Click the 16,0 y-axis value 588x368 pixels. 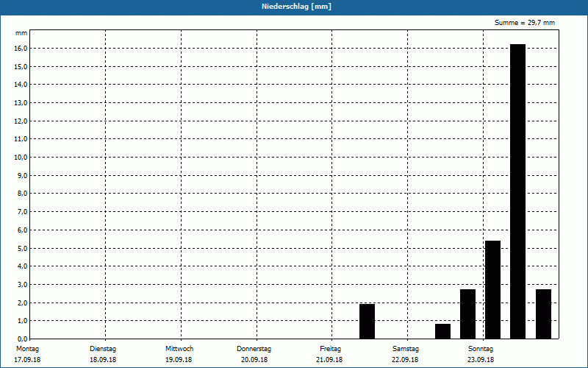tap(21, 48)
